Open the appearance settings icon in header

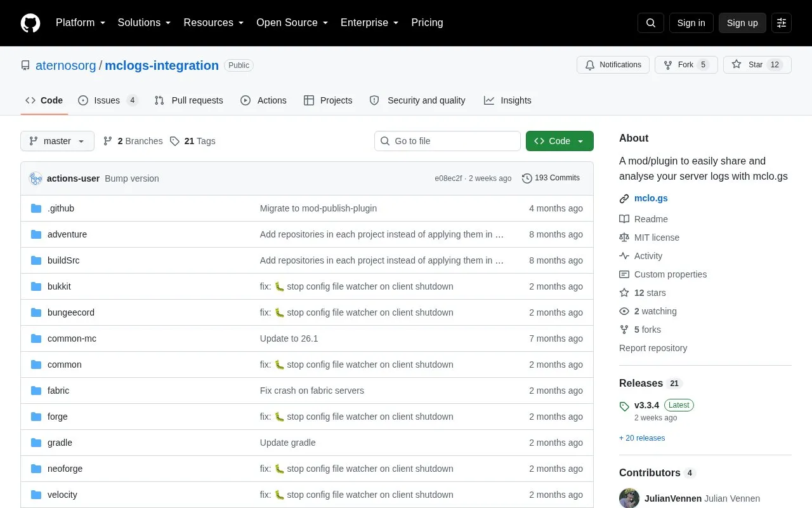(x=782, y=23)
